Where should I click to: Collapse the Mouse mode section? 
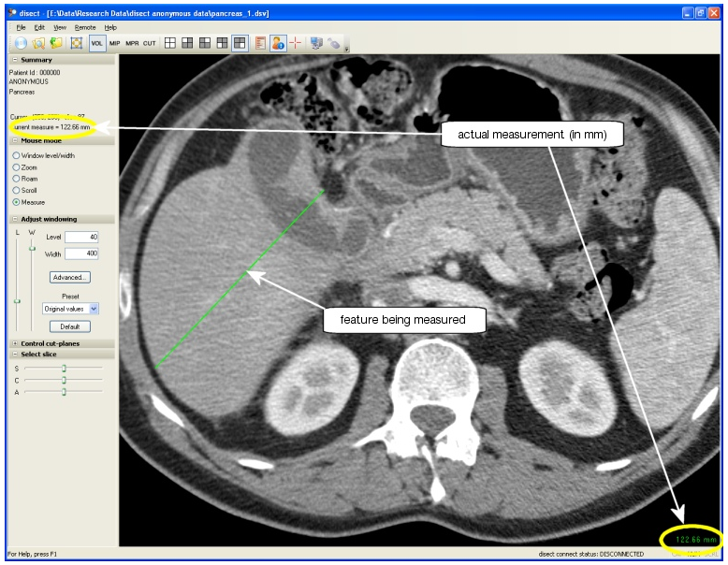(x=15, y=140)
